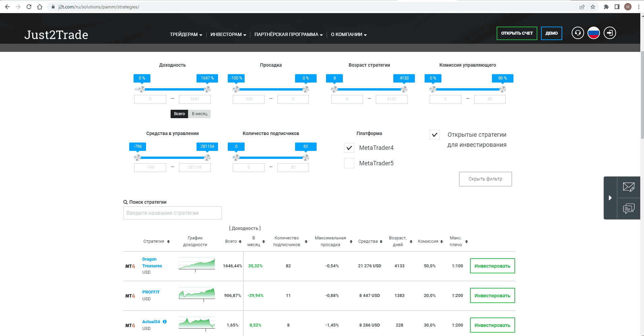Open the Chrome three-dot menu
Viewport: 644px width, 336px height.
click(639, 7)
